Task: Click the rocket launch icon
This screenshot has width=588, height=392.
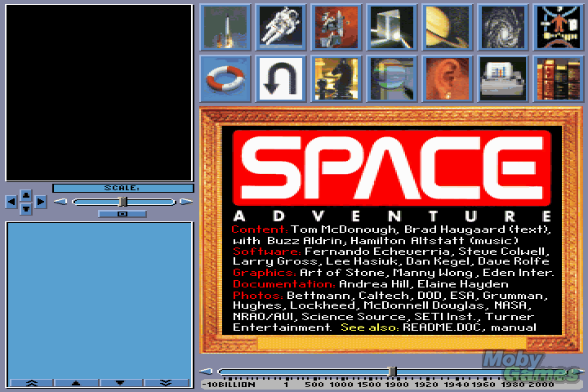Action: [226, 26]
